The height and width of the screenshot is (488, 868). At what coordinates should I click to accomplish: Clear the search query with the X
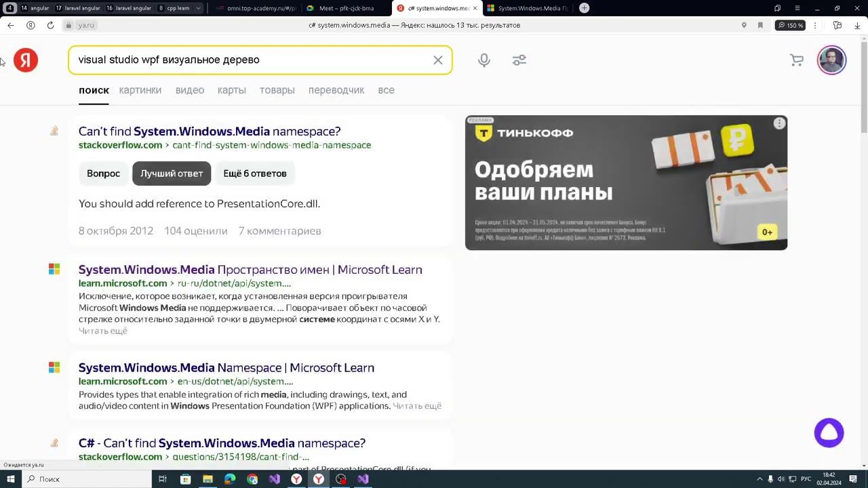click(x=438, y=60)
